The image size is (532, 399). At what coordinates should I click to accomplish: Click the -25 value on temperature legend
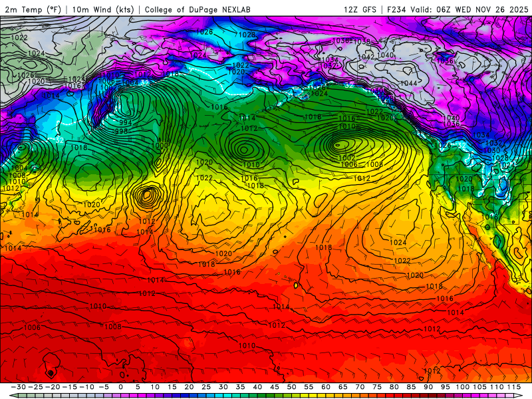pyautogui.click(x=35, y=387)
